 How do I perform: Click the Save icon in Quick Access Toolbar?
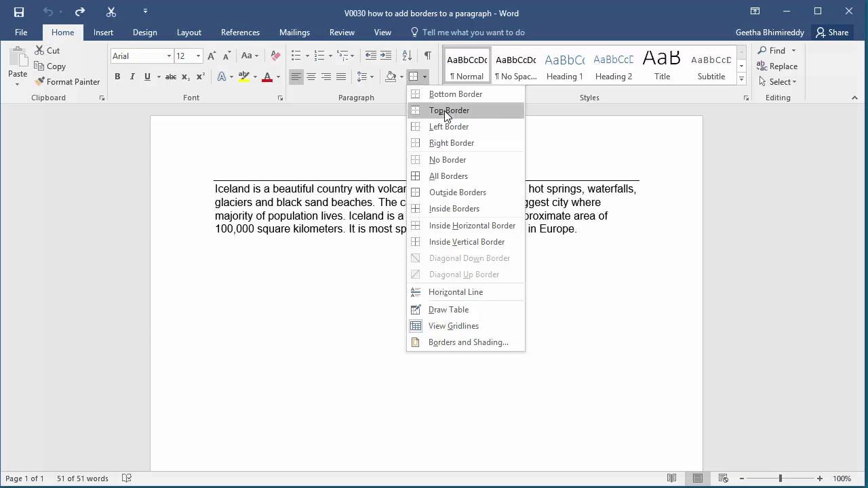point(19,12)
